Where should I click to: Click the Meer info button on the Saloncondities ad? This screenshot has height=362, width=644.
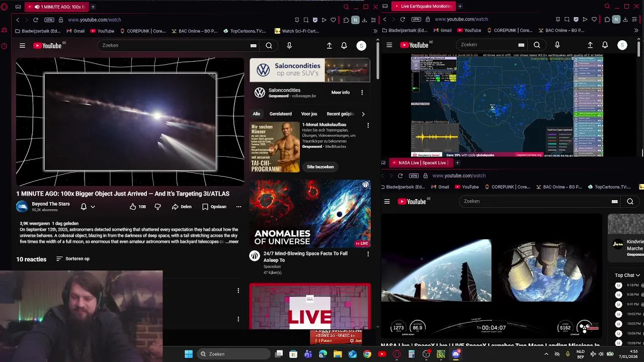tap(341, 93)
